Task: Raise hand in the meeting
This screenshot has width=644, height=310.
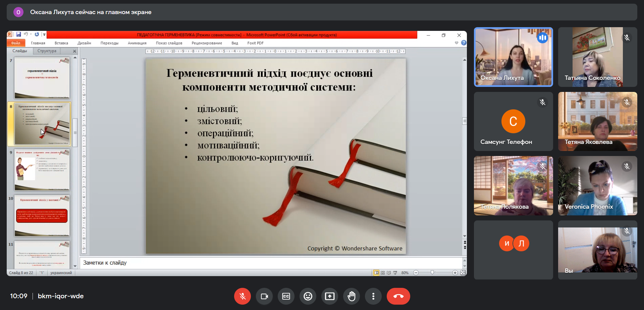Action: pos(352,296)
